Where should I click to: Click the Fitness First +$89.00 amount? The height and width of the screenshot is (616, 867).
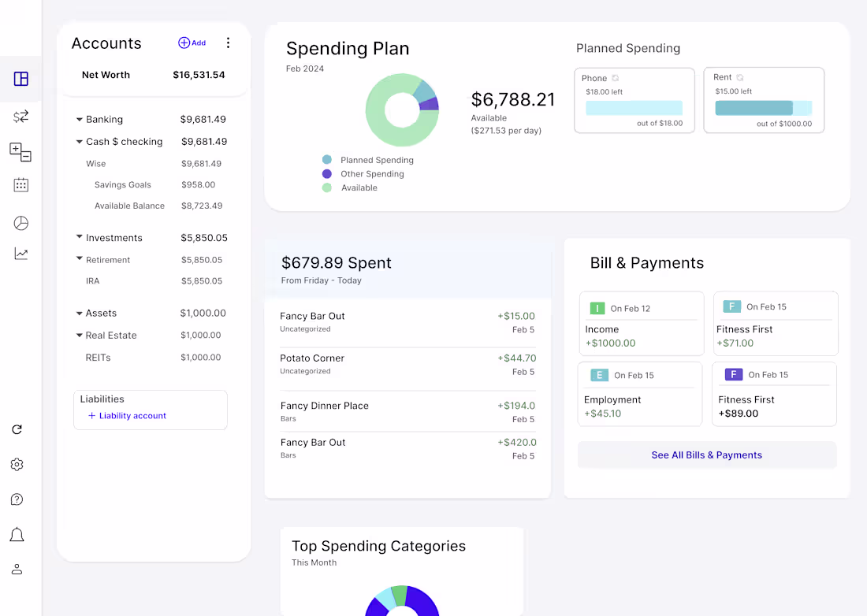[739, 414]
